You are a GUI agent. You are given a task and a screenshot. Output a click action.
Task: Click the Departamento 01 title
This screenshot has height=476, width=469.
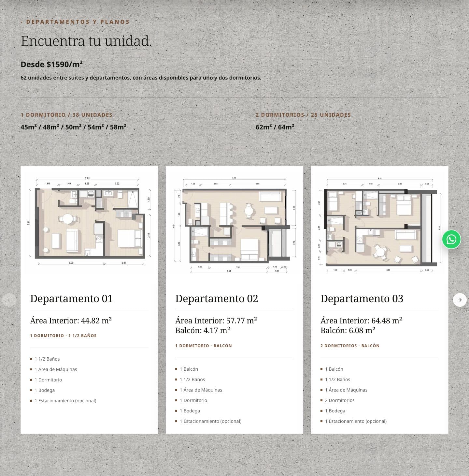(71, 299)
